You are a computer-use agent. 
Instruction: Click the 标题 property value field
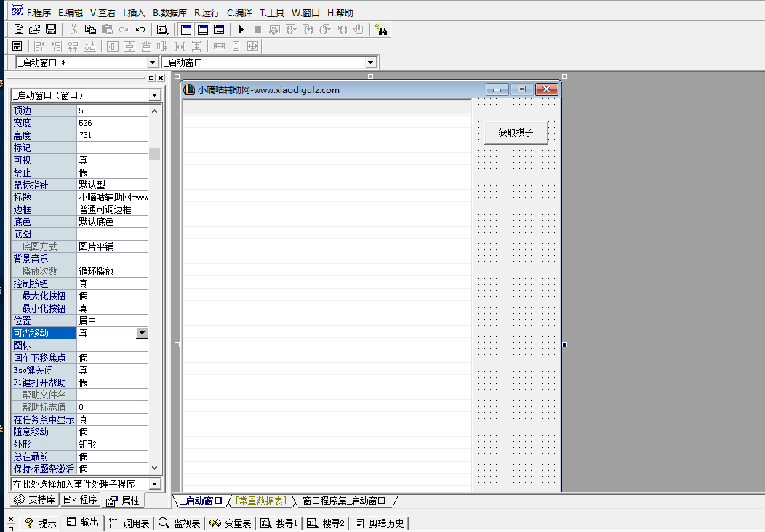pos(113,197)
